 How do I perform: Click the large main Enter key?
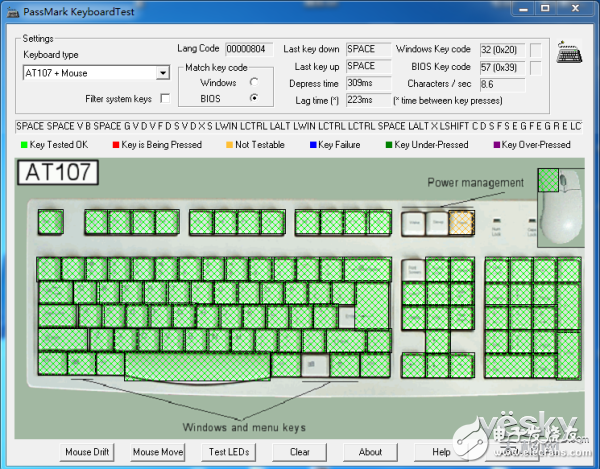coord(372,305)
